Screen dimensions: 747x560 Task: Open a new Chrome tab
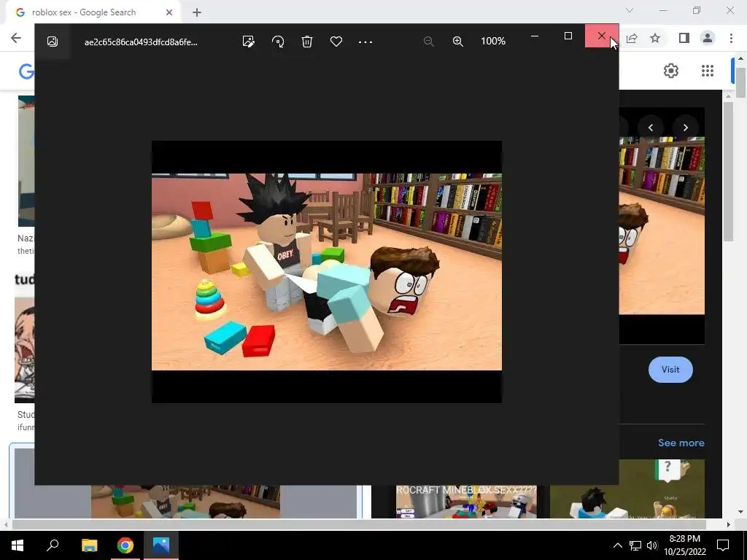[197, 12]
